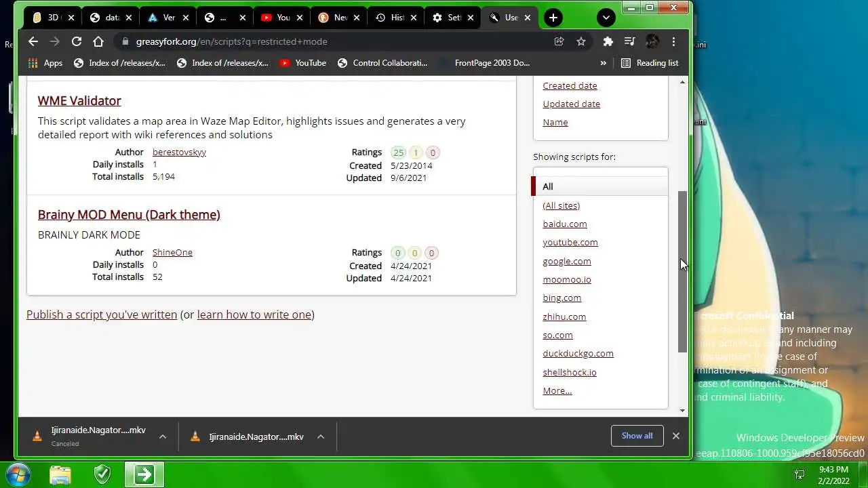The image size is (868, 488).
Task: Close the downloads bar
Action: tap(676, 436)
